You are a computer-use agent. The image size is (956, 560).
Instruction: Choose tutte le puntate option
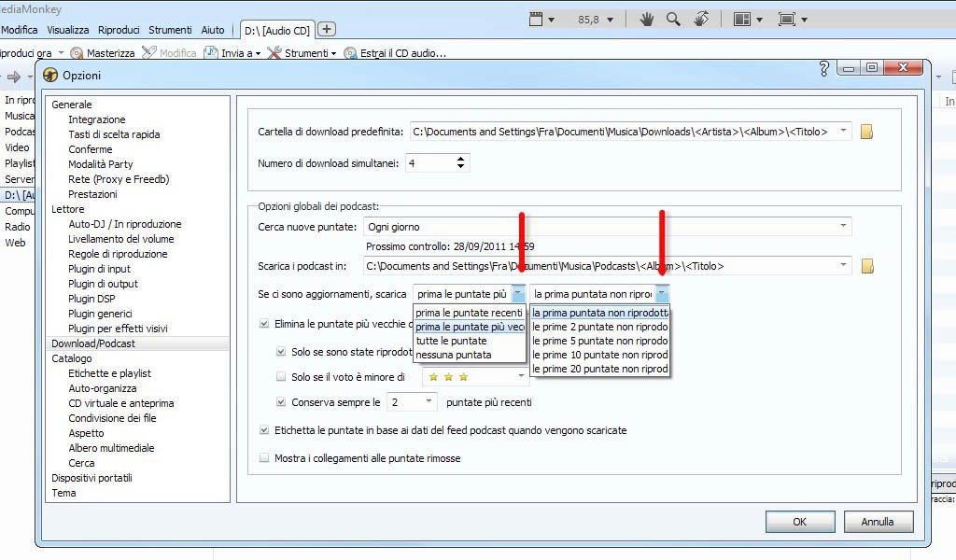pos(469,341)
